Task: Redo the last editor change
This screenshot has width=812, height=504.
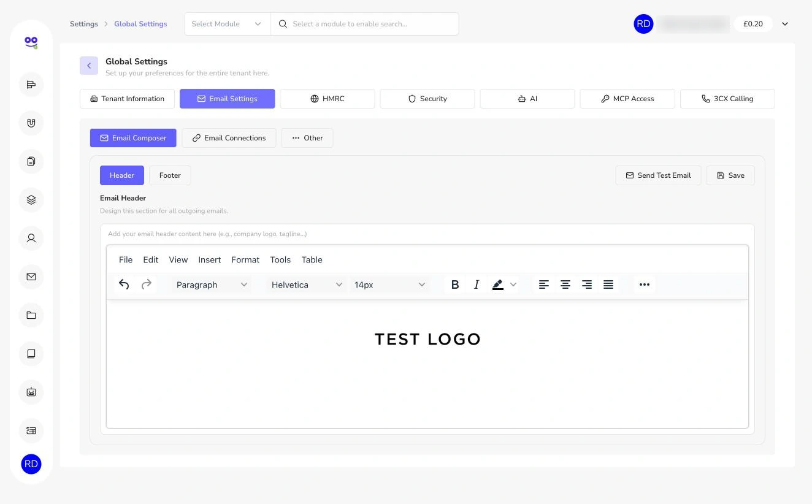Action: [146, 284]
